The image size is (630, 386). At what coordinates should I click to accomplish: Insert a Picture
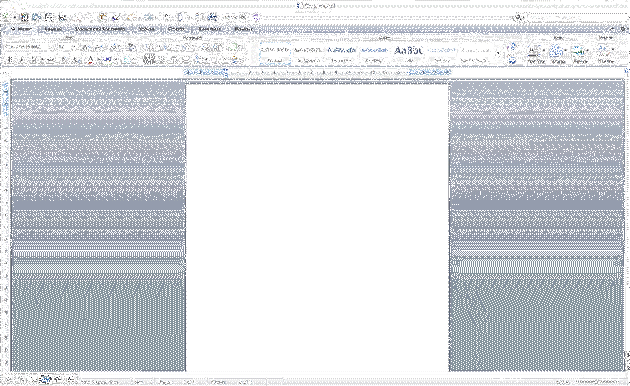click(x=579, y=54)
